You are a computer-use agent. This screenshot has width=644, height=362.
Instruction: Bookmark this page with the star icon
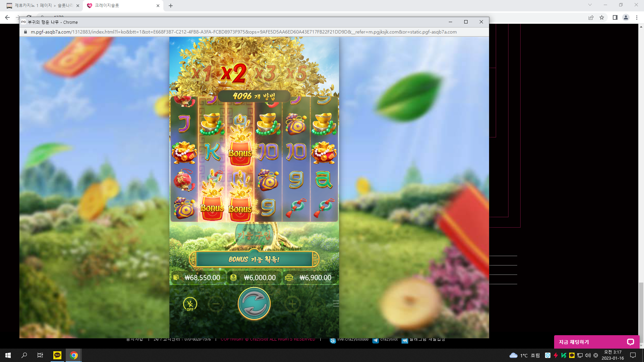click(x=602, y=17)
